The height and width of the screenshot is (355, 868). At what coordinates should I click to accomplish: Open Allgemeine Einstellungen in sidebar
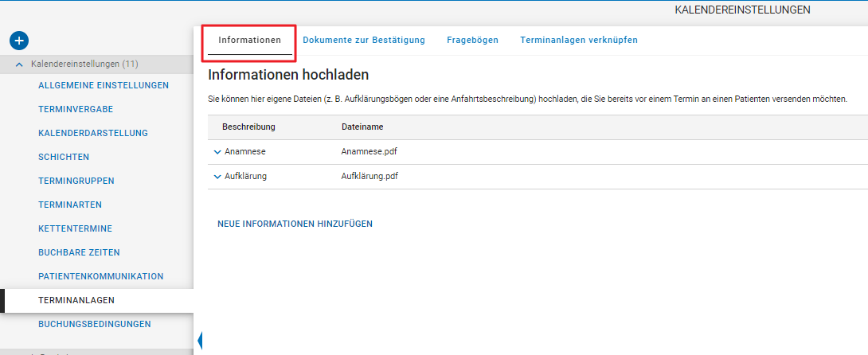pyautogui.click(x=104, y=85)
